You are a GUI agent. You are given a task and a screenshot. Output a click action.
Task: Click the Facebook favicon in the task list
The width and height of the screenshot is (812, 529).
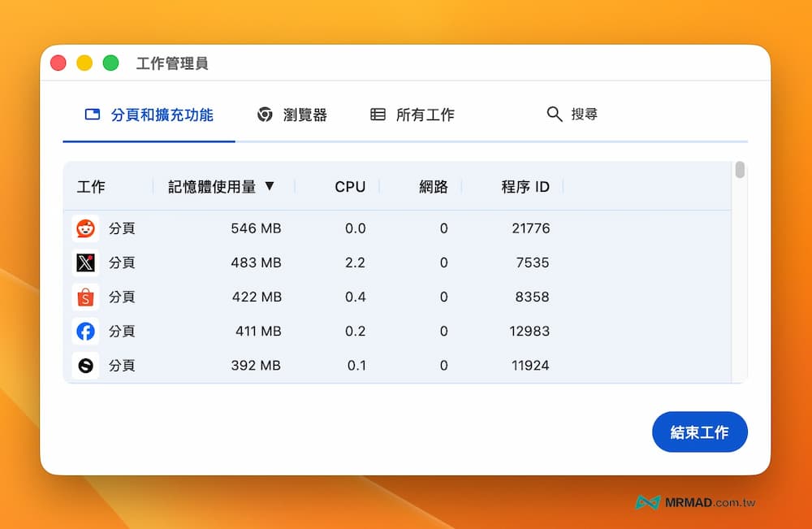(85, 331)
